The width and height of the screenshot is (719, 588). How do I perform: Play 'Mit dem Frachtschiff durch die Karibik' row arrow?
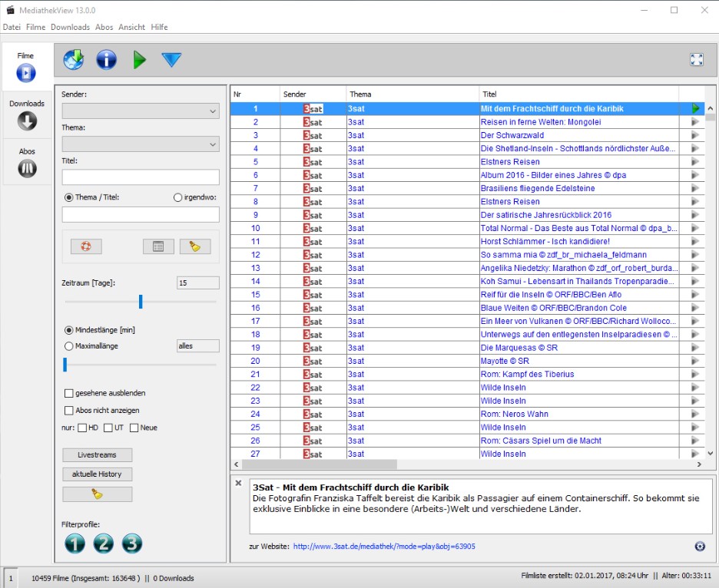[696, 108]
